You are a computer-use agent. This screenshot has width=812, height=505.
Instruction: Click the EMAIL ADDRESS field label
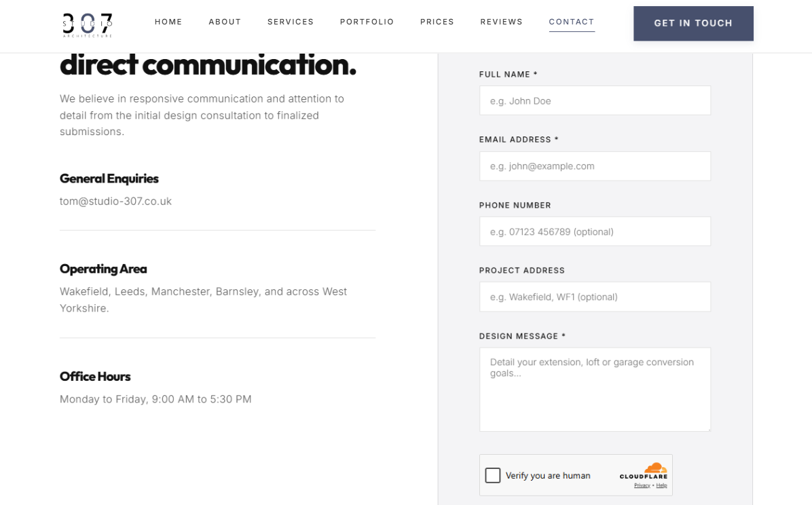pos(519,140)
